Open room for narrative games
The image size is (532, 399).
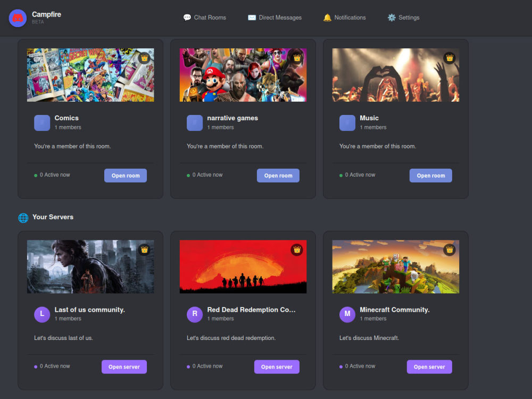tap(278, 176)
